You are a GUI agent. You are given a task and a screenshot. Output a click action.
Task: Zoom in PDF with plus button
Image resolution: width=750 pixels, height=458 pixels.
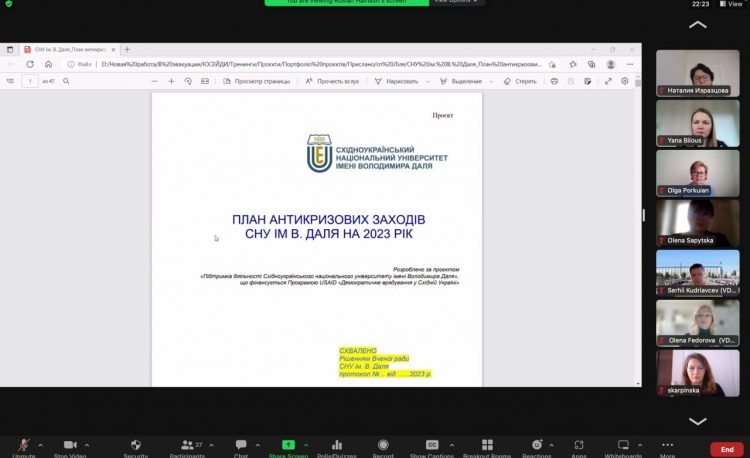pyautogui.click(x=171, y=81)
